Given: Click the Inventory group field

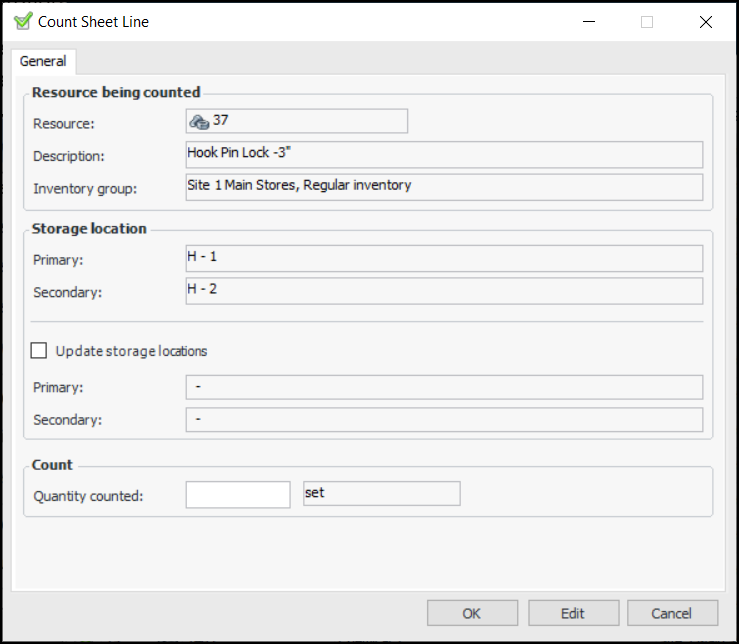Looking at the screenshot, I should 444,187.
